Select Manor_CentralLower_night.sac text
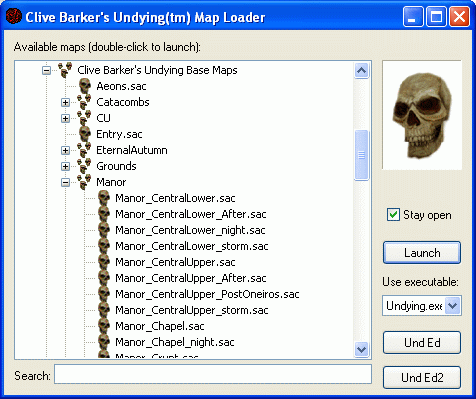476x399 pixels. (190, 230)
